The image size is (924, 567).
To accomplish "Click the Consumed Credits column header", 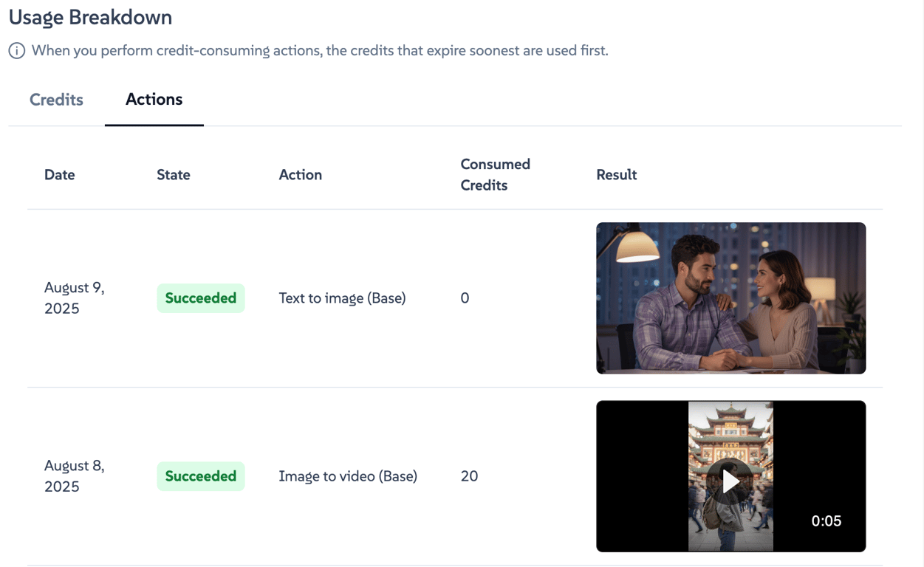I will coord(495,175).
